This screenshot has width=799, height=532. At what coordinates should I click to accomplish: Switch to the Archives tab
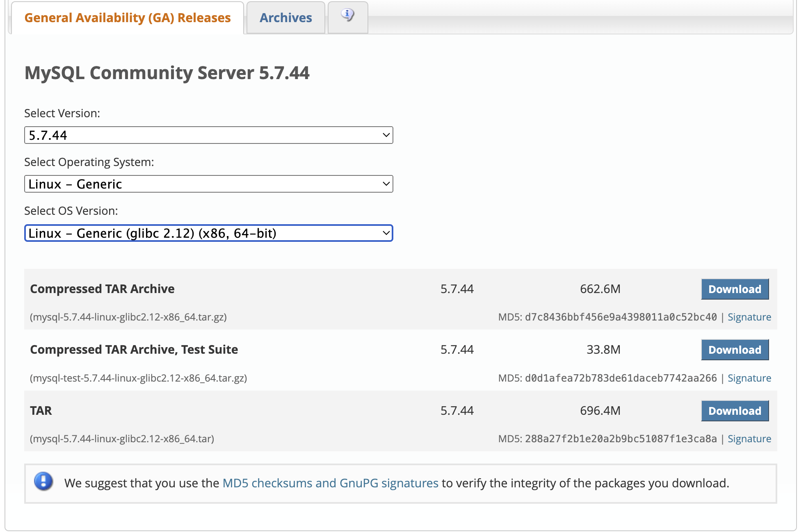pos(285,18)
